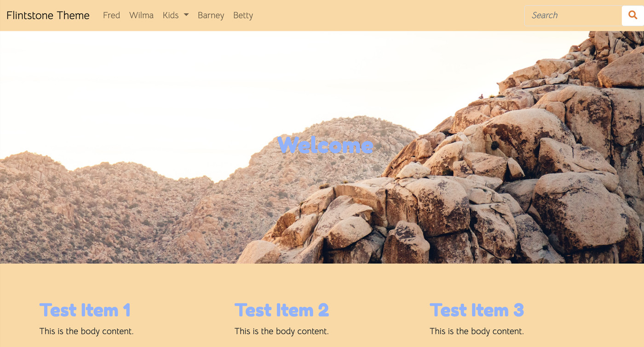Select the Test Item 1 heading
Viewport: 644px width, 347px height.
[x=85, y=310]
